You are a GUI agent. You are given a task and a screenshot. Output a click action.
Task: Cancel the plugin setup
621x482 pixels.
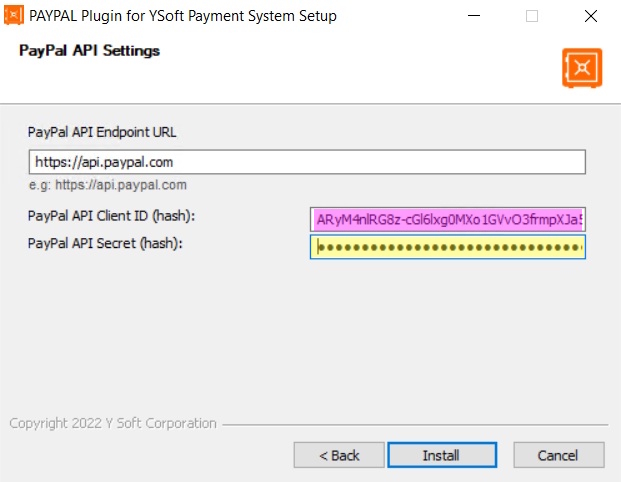[558, 455]
